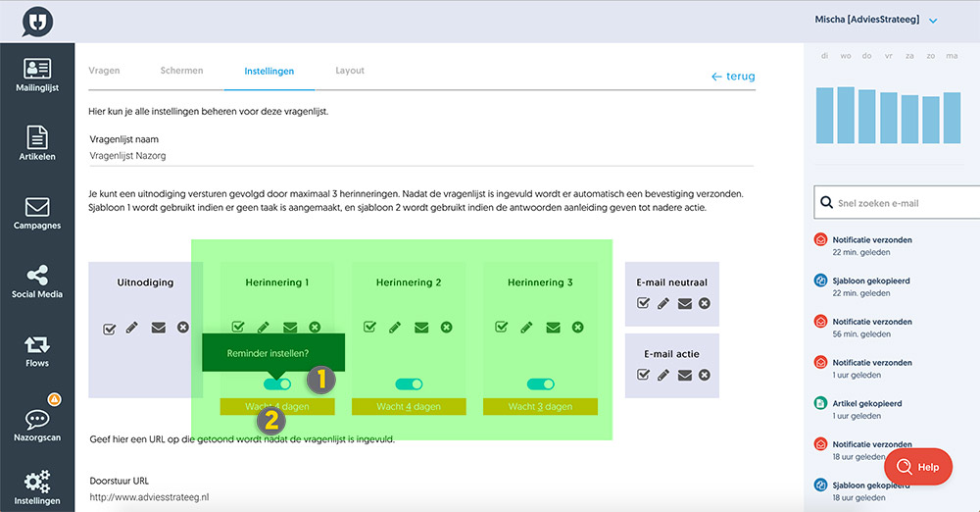Toggle the E-mail neutraal checkbox icon
Image resolution: width=980 pixels, height=512 pixels.
(643, 303)
